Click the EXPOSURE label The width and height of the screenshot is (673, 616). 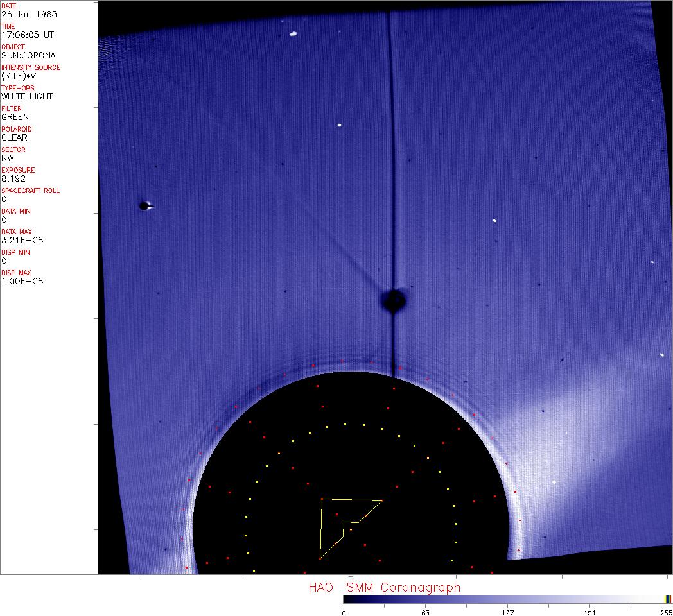click(18, 171)
